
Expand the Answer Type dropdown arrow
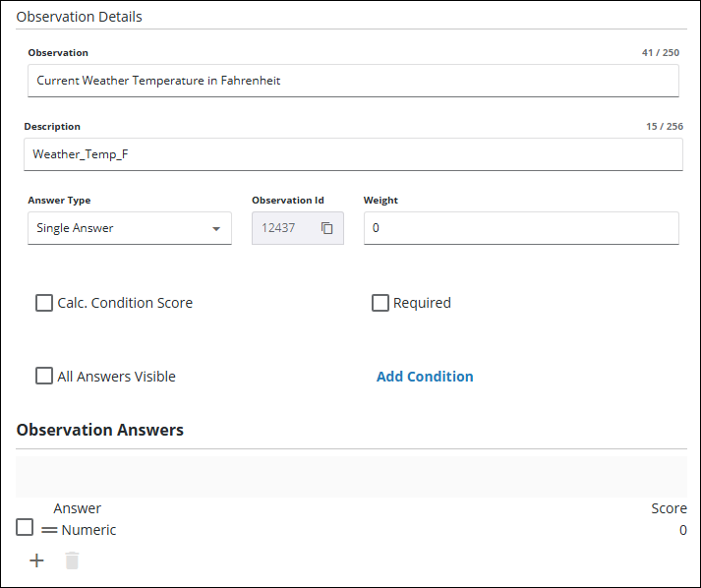216,229
